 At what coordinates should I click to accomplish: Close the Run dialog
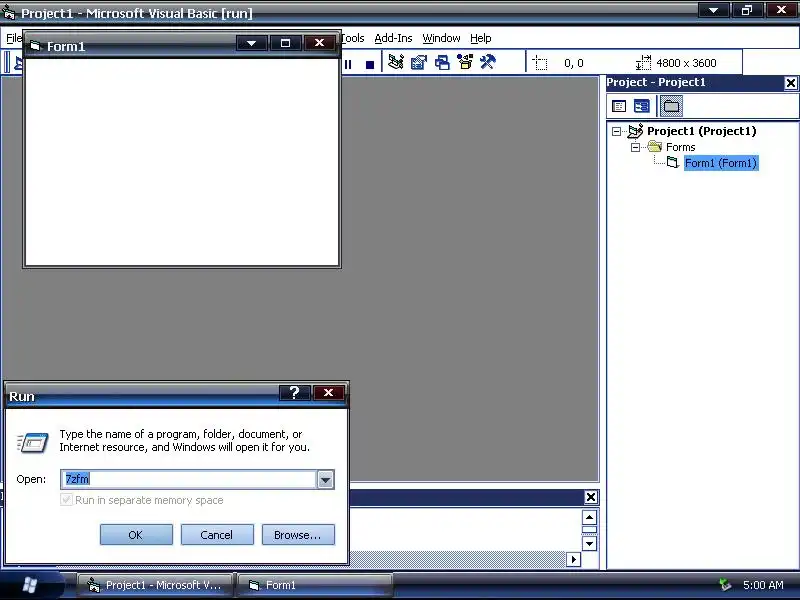coord(329,392)
